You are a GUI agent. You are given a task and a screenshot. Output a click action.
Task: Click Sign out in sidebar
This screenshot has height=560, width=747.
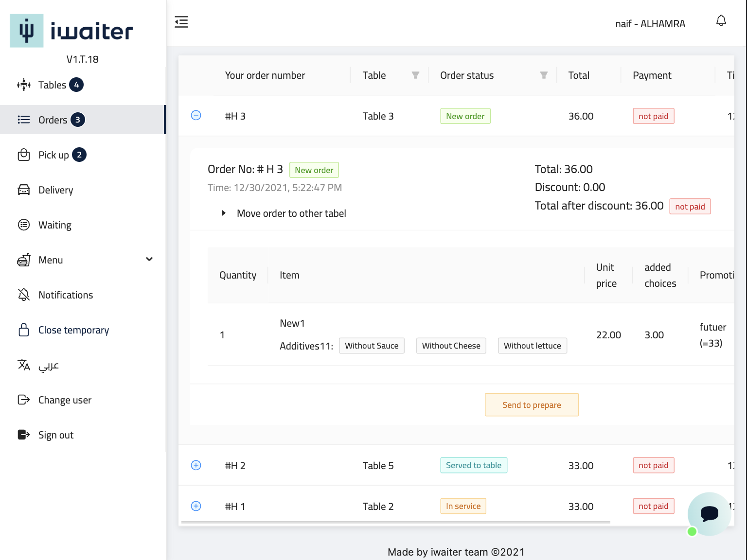point(55,435)
